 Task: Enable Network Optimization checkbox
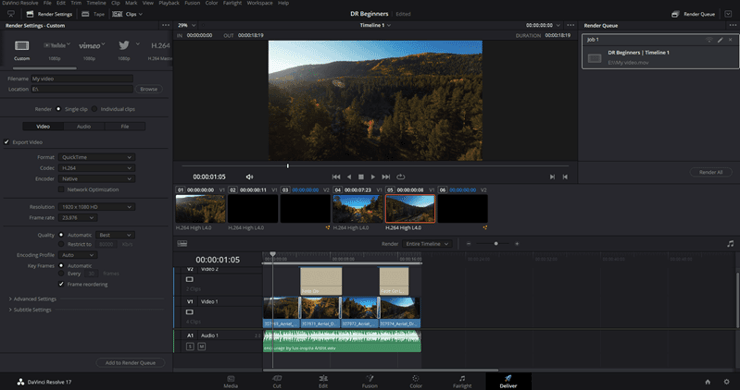[61, 189]
